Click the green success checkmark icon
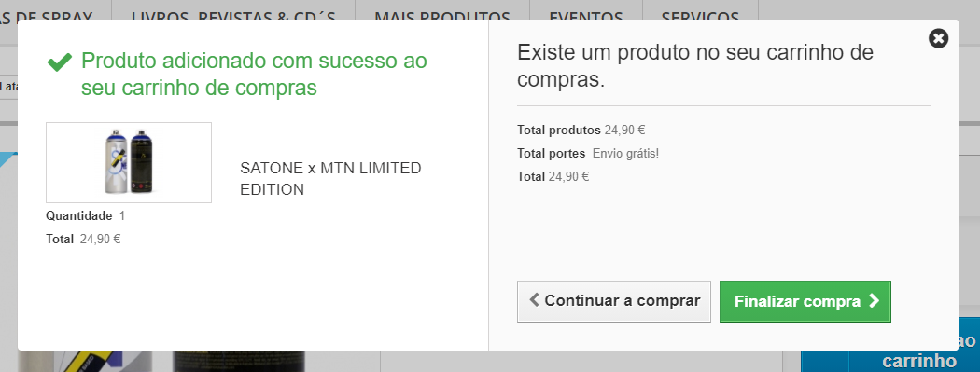Screen dimensions: 980x372 coord(60,62)
